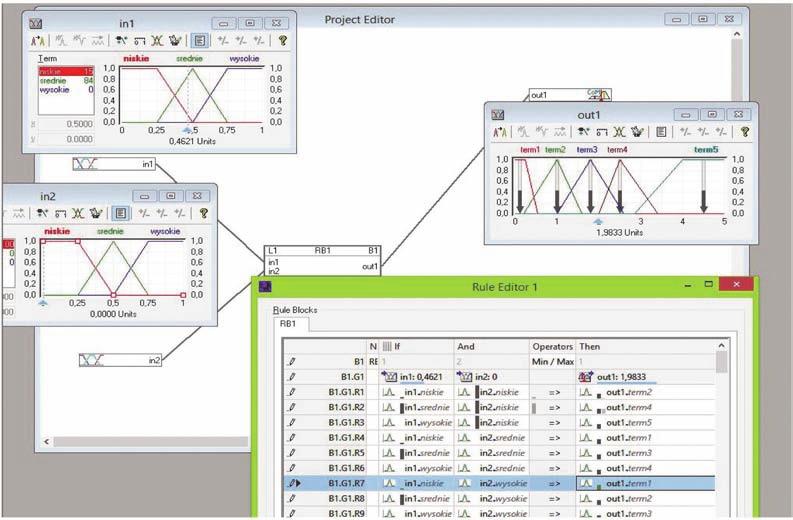793x520 pixels.
Task: Click pencil edit icon on row B1.G1.R5
Action: (x=292, y=453)
